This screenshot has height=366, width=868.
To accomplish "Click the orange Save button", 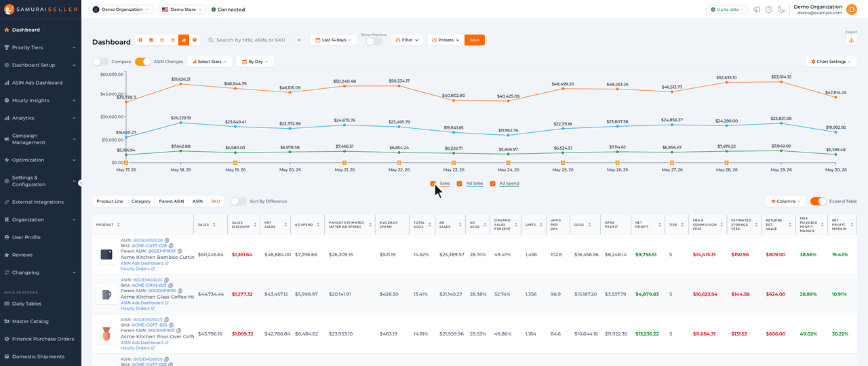I will (475, 40).
